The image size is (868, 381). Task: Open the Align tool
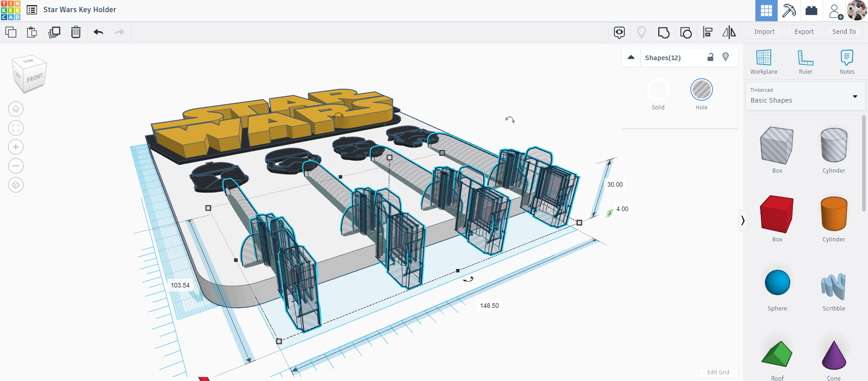pyautogui.click(x=708, y=32)
